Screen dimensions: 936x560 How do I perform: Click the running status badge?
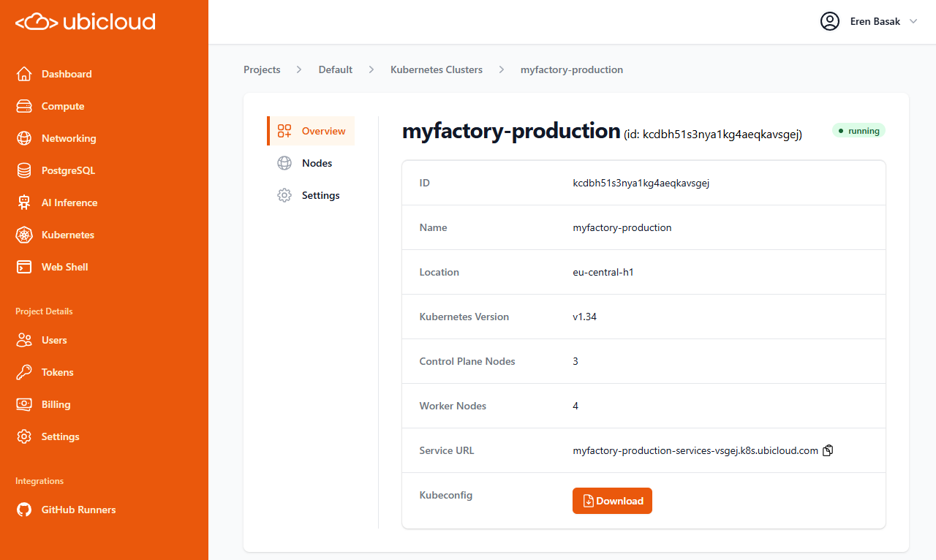point(858,131)
